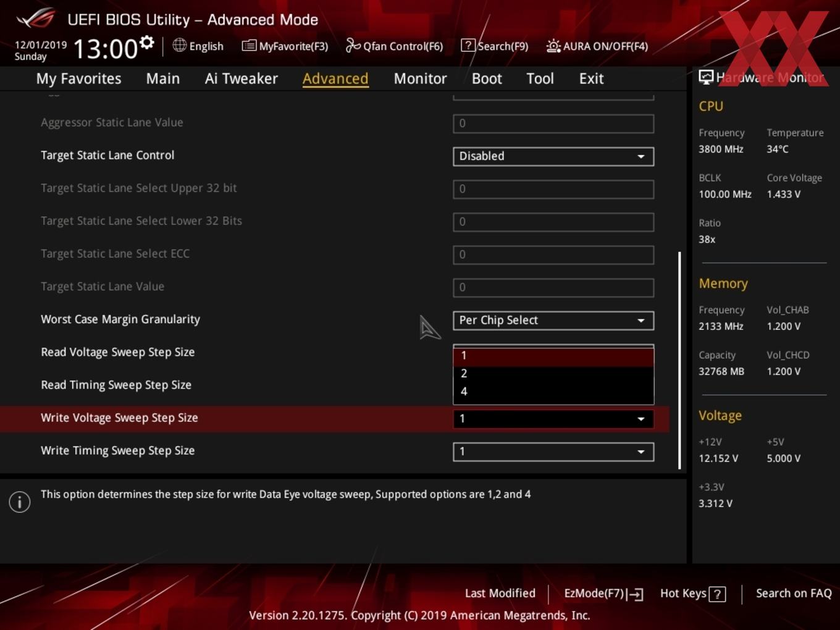840x630 pixels.
Task: Click CPU temperature value 34°C
Action: pyautogui.click(x=778, y=149)
